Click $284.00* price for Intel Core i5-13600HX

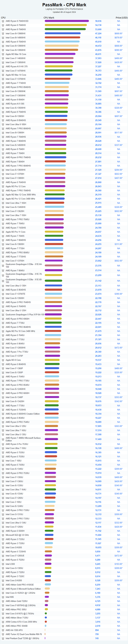[x=118, y=170]
